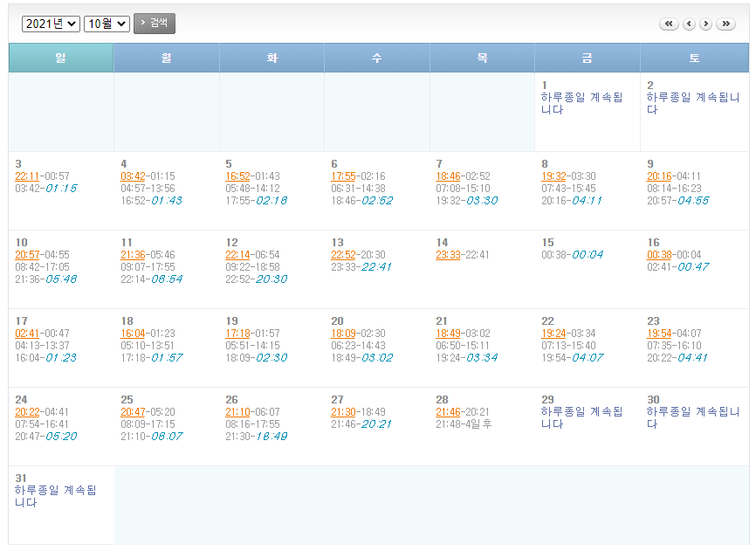Open the 17:18 link on day 19
Viewport: 756px width, 551px height.
(237, 334)
